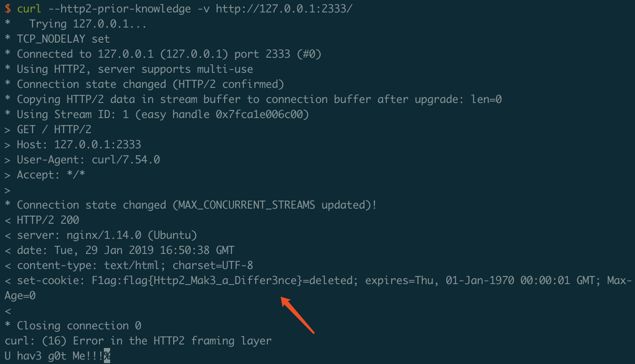The width and height of the screenshot is (635, 364).
Task: Click the curl (16) framing layer error
Action: [x=138, y=341]
